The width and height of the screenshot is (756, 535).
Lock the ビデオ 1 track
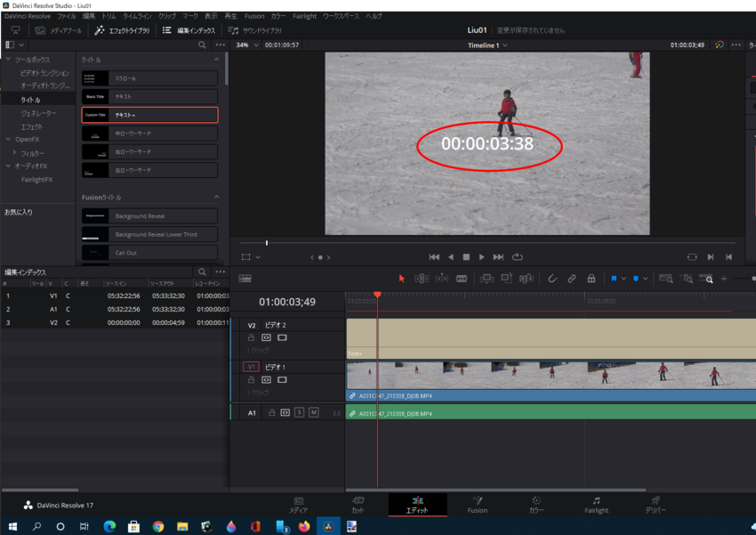tap(251, 380)
